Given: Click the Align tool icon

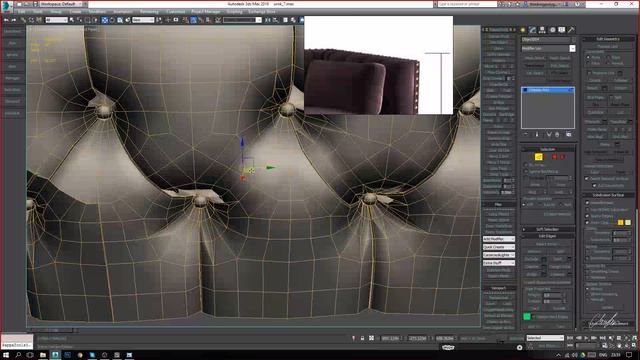Looking at the screenshot, I should coord(276,20).
